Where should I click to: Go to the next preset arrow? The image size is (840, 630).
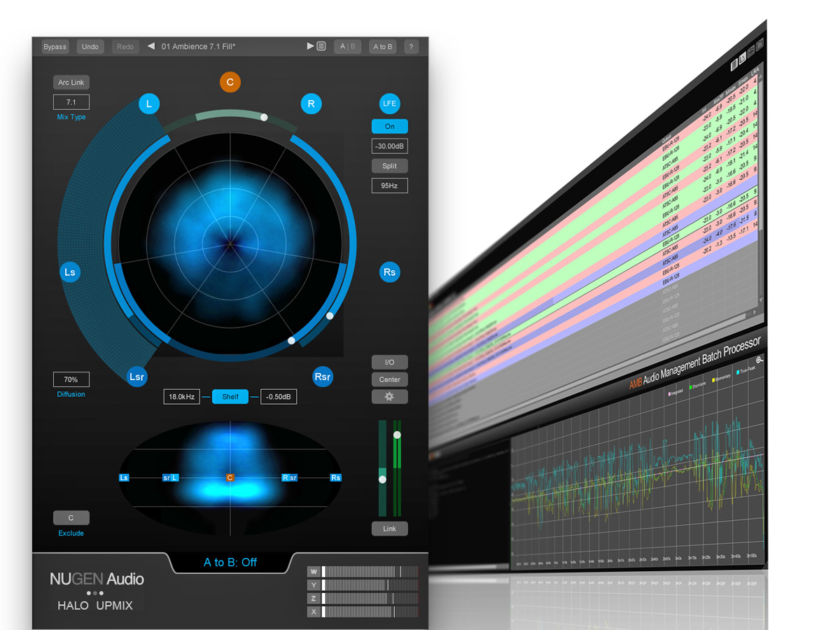point(310,47)
